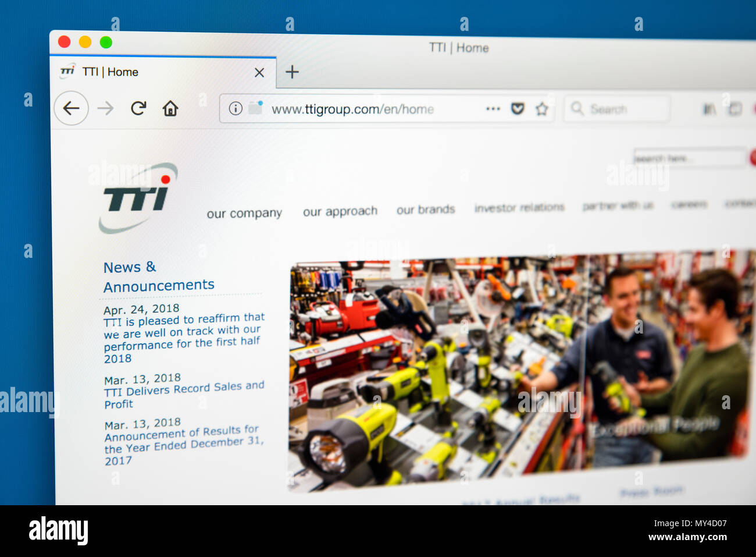756x557 pixels.
Task: Open the our approach menu
Action: [x=340, y=211]
